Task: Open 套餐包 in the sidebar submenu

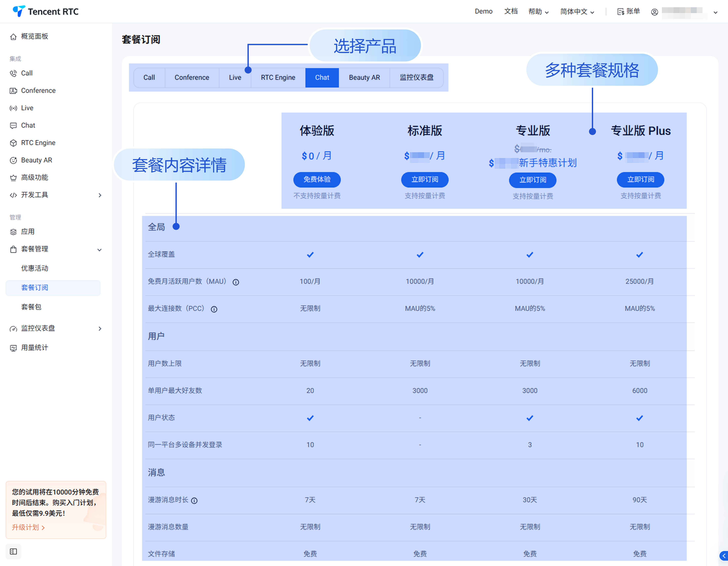Action: pyautogui.click(x=31, y=307)
